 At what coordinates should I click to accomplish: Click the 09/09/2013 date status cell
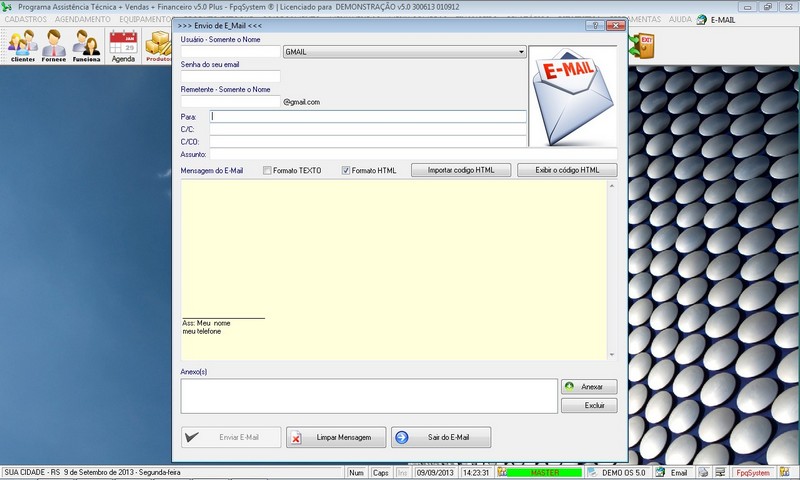pos(435,472)
